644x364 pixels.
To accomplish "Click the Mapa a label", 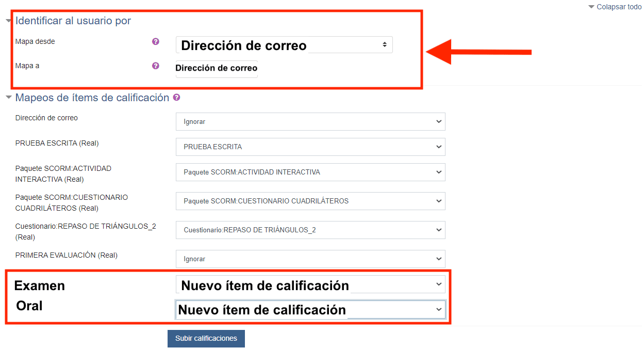I will coord(27,66).
